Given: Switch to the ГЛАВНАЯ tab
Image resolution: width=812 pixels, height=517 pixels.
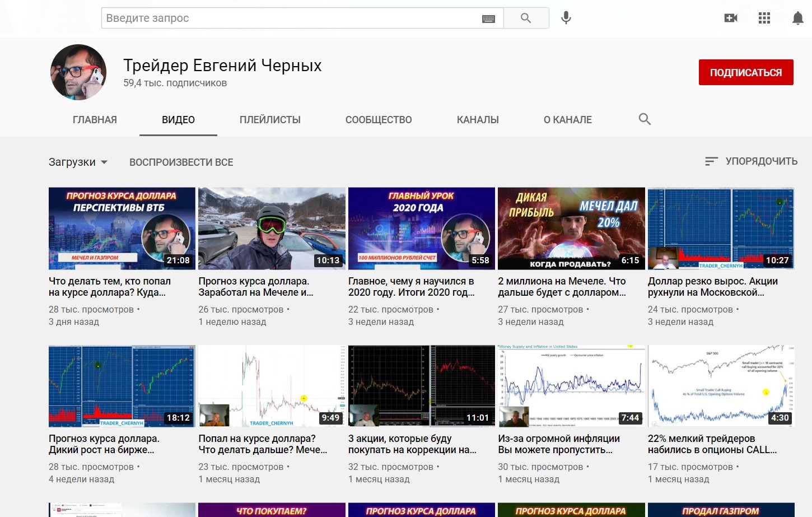Looking at the screenshot, I should (95, 120).
